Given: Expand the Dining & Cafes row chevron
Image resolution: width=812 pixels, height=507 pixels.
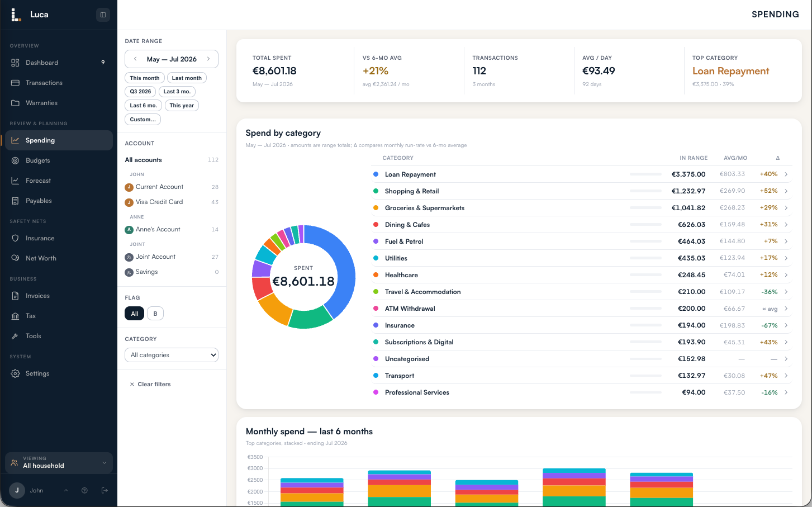Looking at the screenshot, I should pos(786,225).
